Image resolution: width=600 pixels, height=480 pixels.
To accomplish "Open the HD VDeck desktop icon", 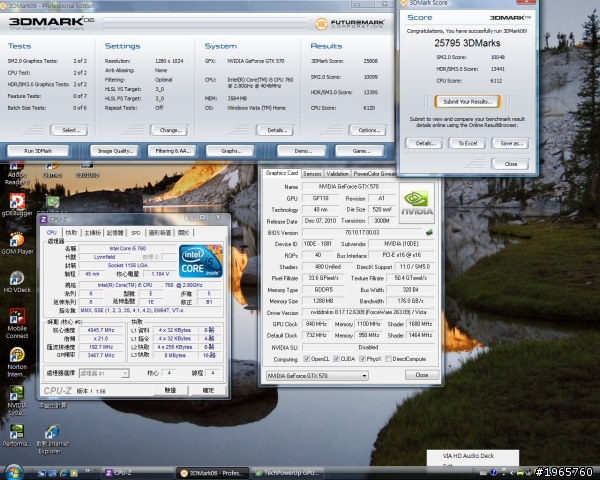I will tap(17, 281).
